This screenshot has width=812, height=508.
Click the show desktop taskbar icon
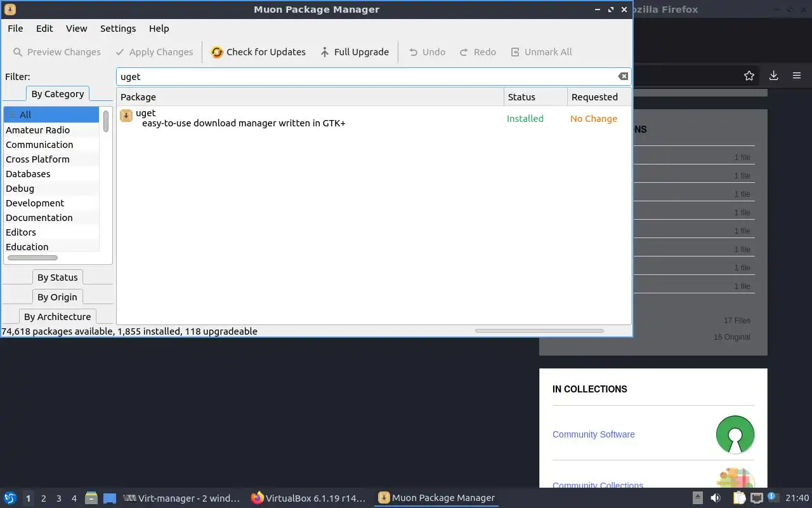[x=109, y=498]
